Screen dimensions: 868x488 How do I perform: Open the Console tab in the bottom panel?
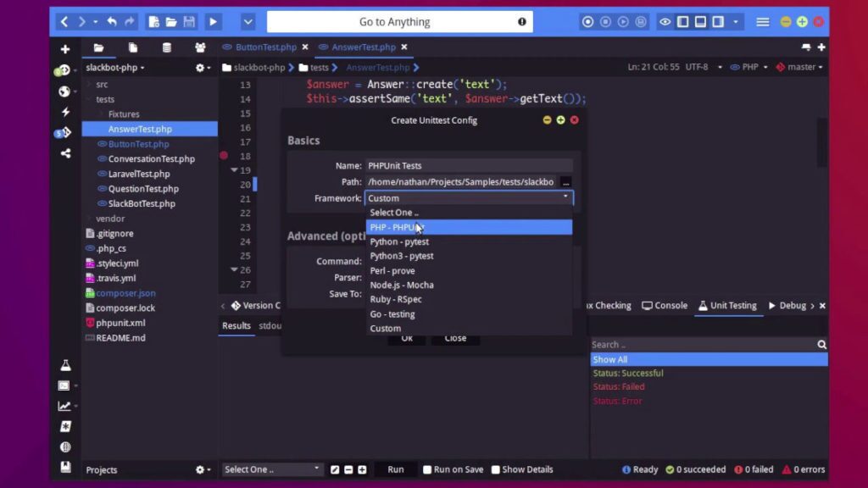[664, 305]
